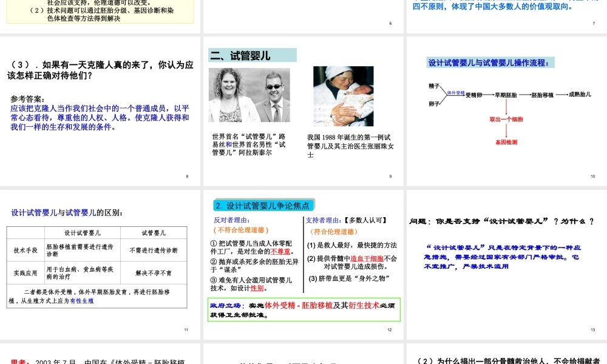The width and height of the screenshot is (607, 364).
Task: Click the '参考答案:' label on slide 8
Action: pos(27,99)
